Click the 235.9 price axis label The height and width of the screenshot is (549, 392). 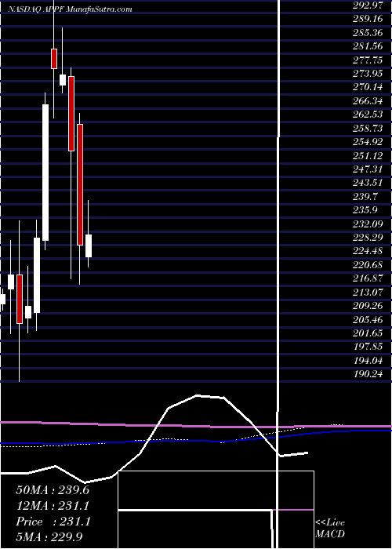365,210
